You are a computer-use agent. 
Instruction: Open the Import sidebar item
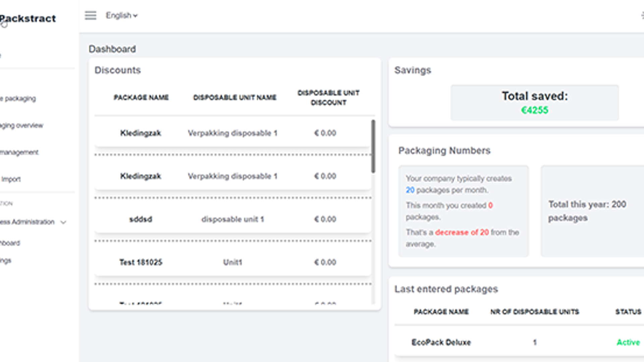point(11,179)
